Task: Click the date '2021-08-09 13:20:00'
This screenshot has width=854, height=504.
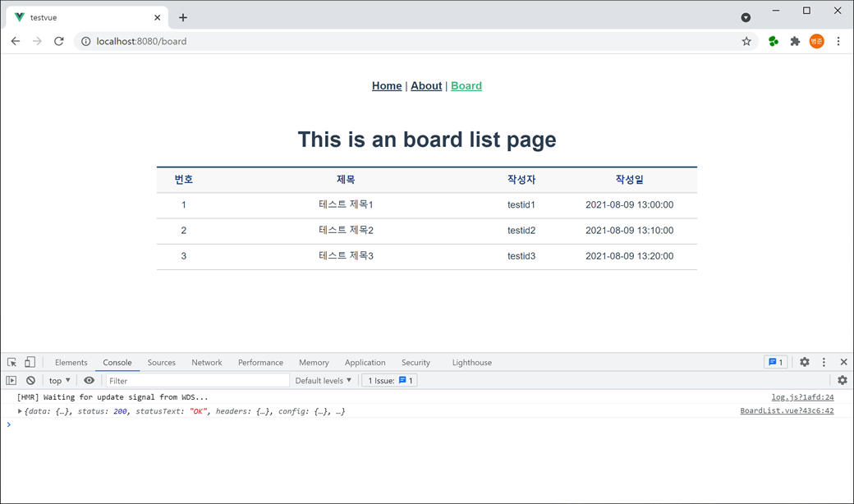Action: pyautogui.click(x=630, y=256)
